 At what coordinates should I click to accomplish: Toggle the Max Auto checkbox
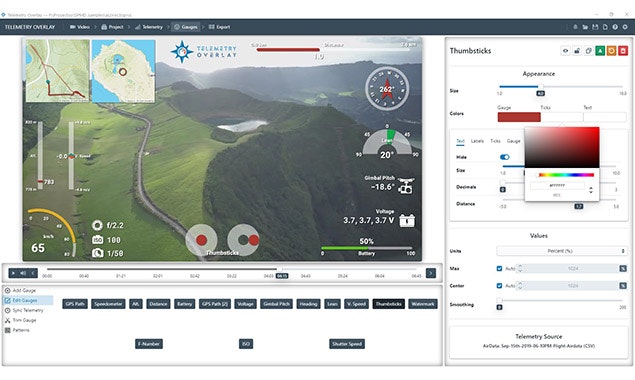pos(499,269)
